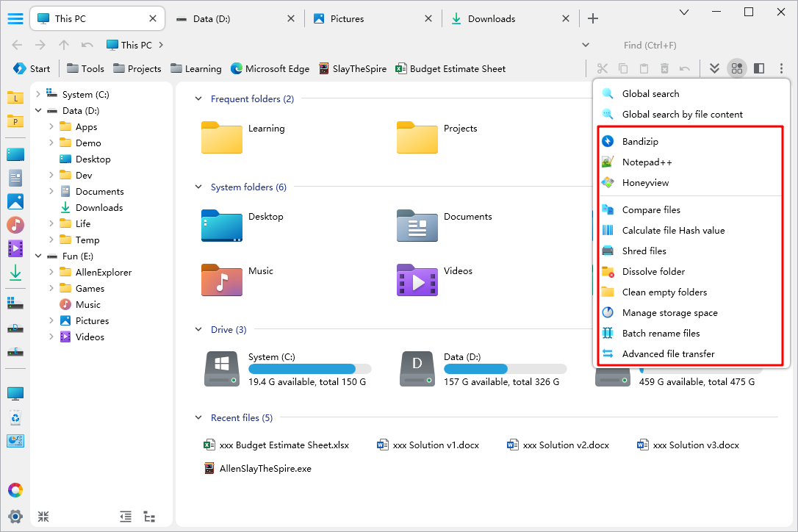798x532 pixels.
Task: Toggle tree structure view at panel bottom
Action: tap(149, 517)
